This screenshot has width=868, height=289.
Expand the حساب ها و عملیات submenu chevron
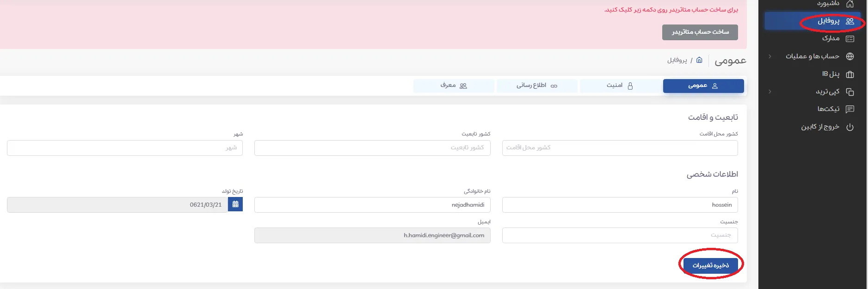pyautogui.click(x=770, y=56)
